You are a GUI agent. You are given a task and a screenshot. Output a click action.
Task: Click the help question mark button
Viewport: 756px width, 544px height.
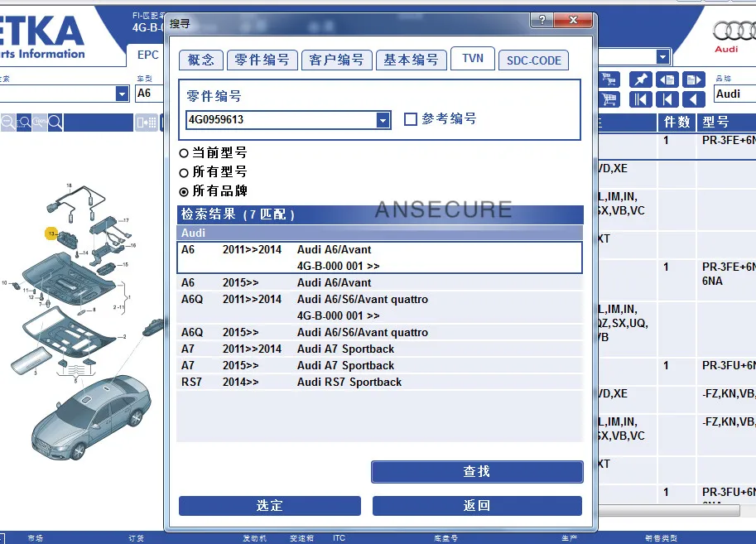click(x=542, y=20)
